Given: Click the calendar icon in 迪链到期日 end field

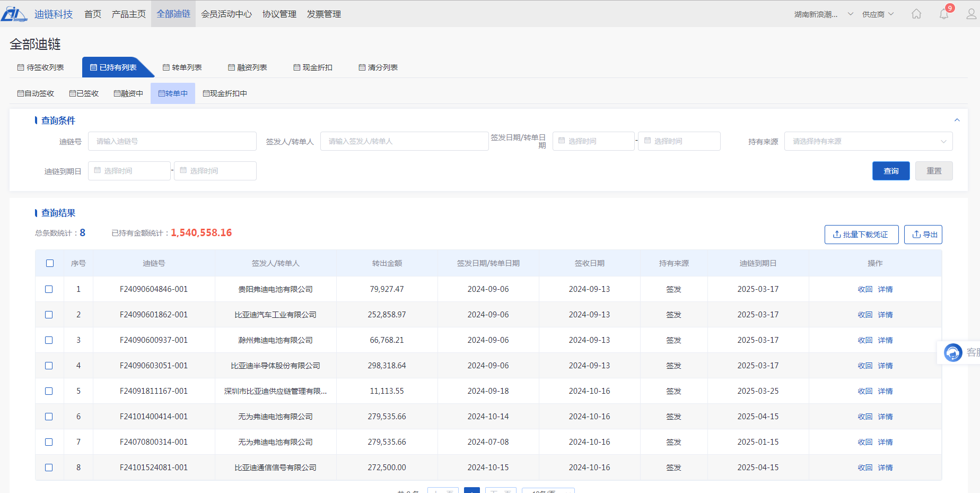Looking at the screenshot, I should click(183, 170).
